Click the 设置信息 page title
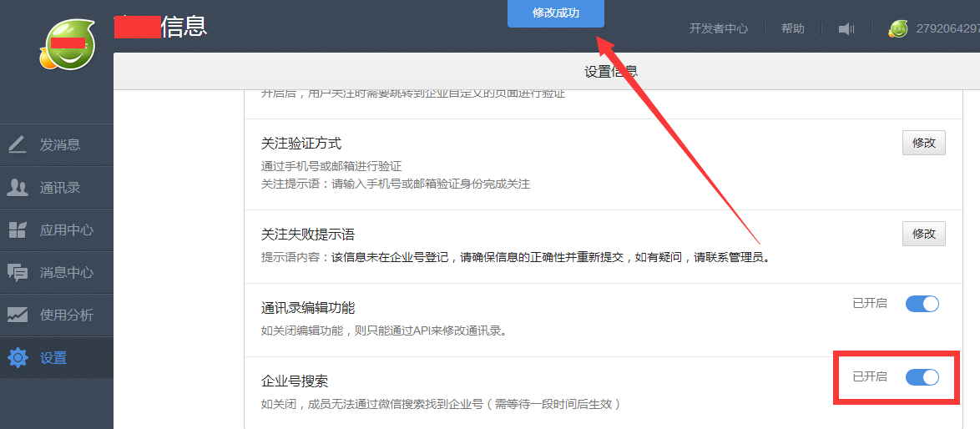 coord(611,72)
